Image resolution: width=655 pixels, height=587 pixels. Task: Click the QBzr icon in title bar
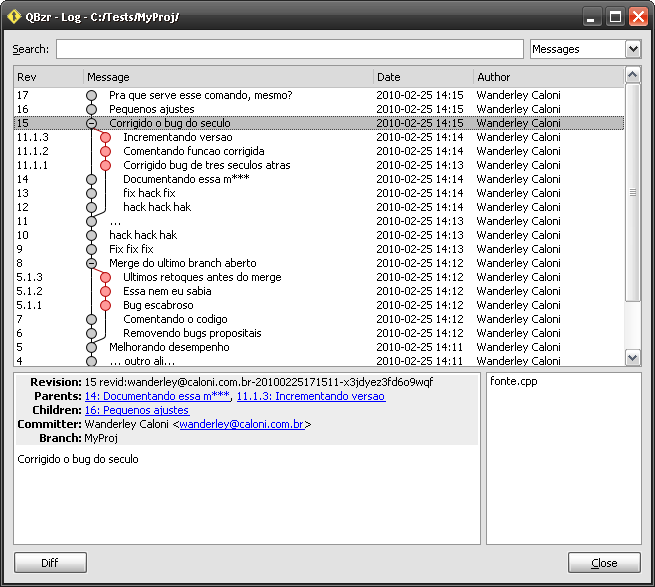click(14, 17)
